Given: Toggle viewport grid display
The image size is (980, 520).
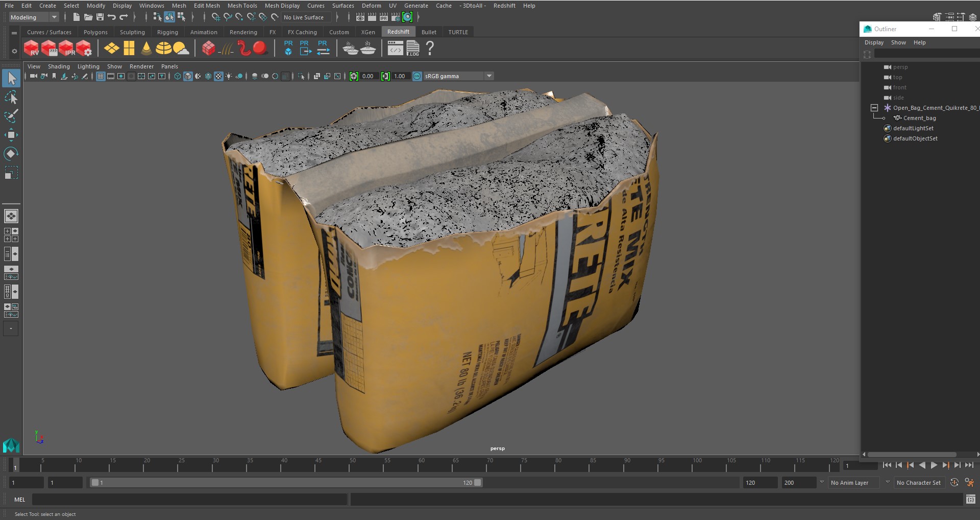Looking at the screenshot, I should [101, 76].
